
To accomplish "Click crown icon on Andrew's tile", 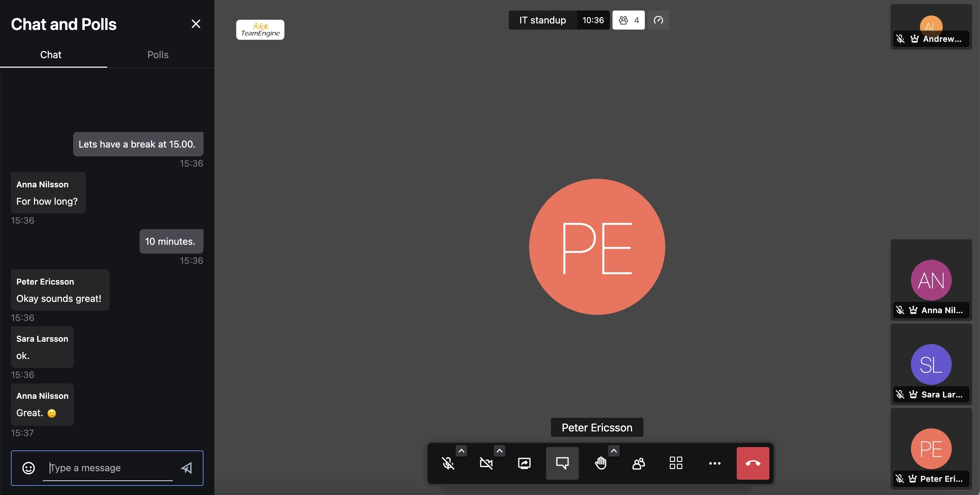I will (x=915, y=39).
